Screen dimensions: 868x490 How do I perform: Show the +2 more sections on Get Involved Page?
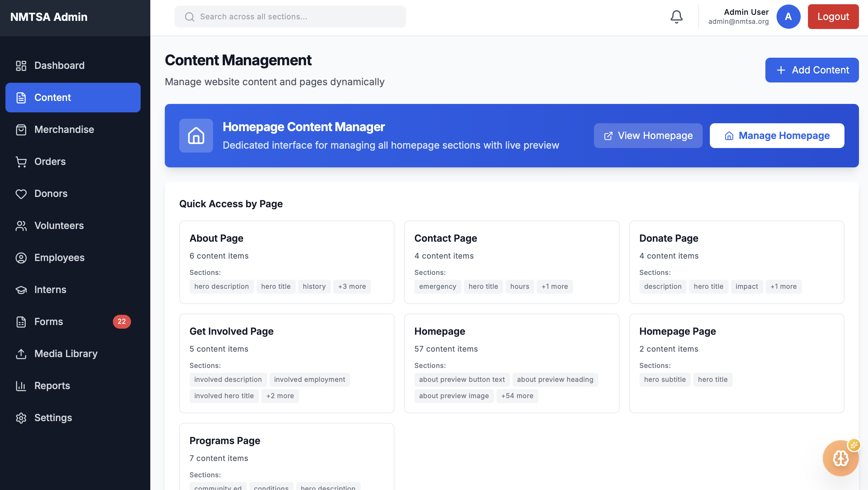(280, 395)
